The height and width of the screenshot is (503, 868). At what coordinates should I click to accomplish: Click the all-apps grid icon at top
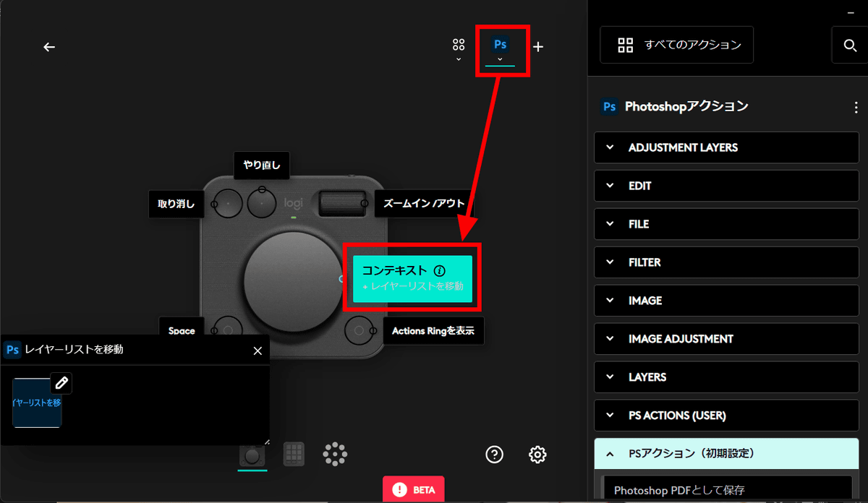pyautogui.click(x=458, y=44)
